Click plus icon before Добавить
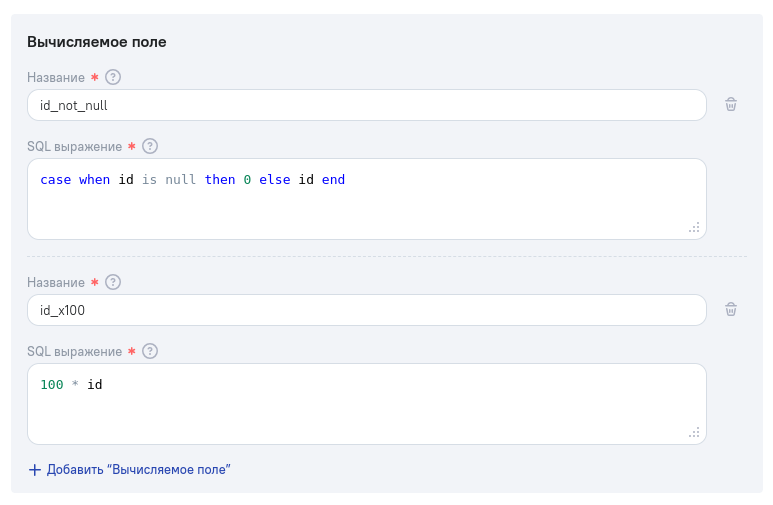 coord(35,469)
